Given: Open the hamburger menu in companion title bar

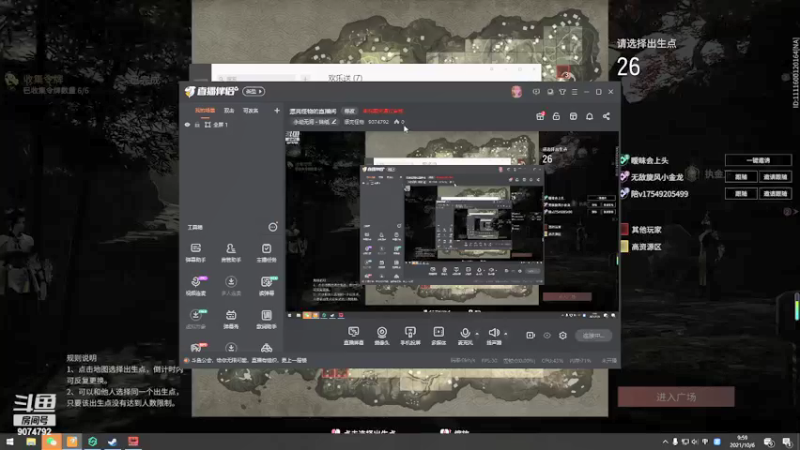Looking at the screenshot, I should click(x=574, y=92).
